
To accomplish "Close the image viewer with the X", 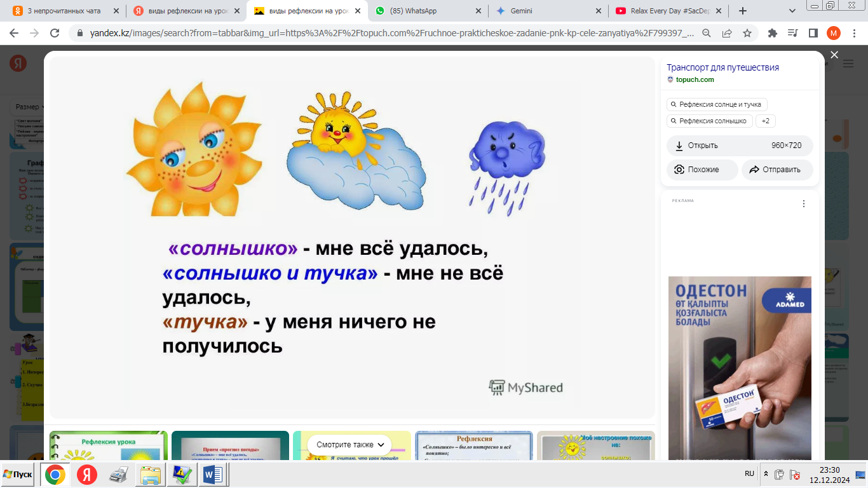I will pyautogui.click(x=834, y=55).
